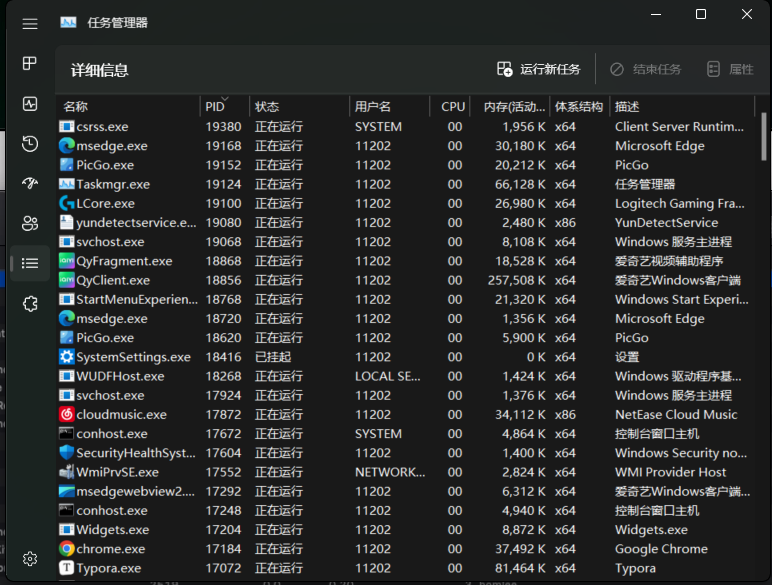Click Windows Security no... description
Viewport: 772px width, 585px height.
click(681, 453)
